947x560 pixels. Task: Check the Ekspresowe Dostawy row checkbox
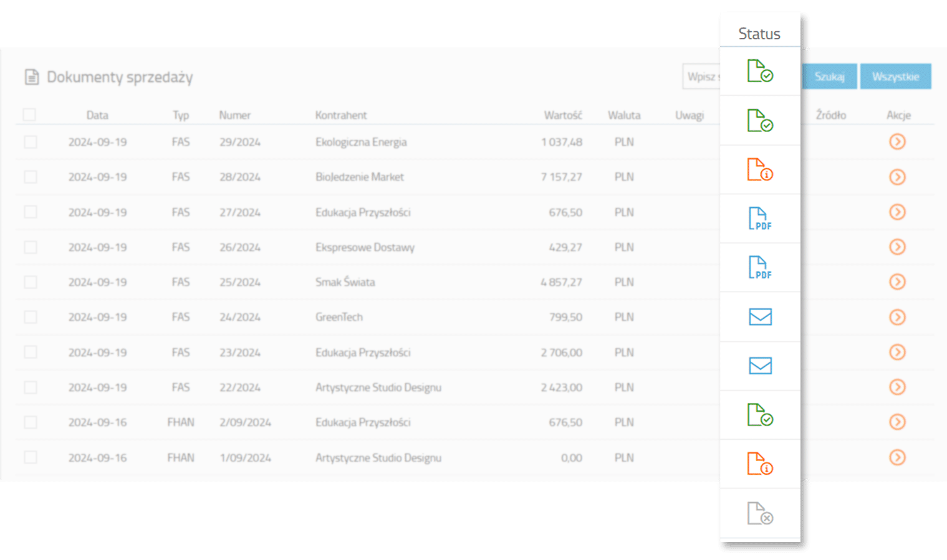tap(30, 247)
